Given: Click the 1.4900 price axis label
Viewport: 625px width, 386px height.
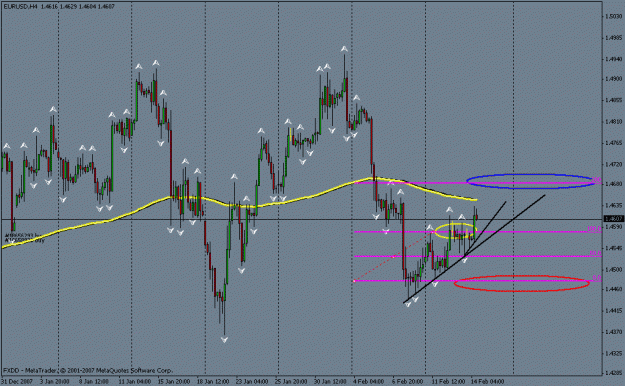Looking at the screenshot, I should (x=614, y=79).
